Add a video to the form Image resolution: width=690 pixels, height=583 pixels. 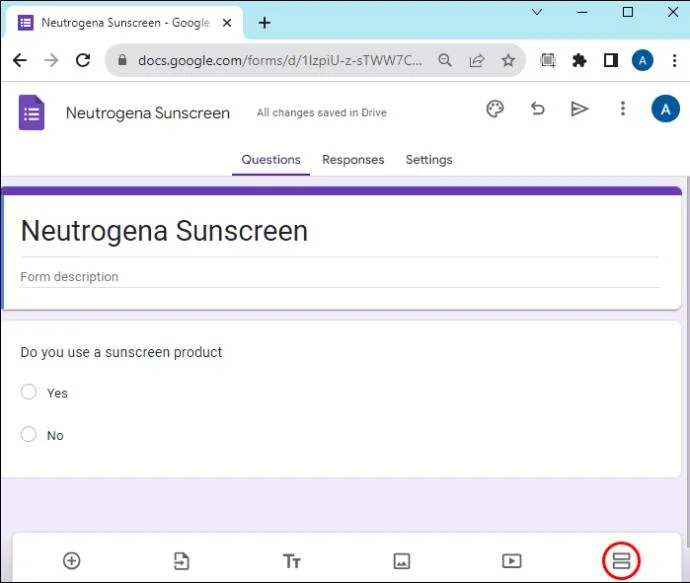pyautogui.click(x=511, y=561)
